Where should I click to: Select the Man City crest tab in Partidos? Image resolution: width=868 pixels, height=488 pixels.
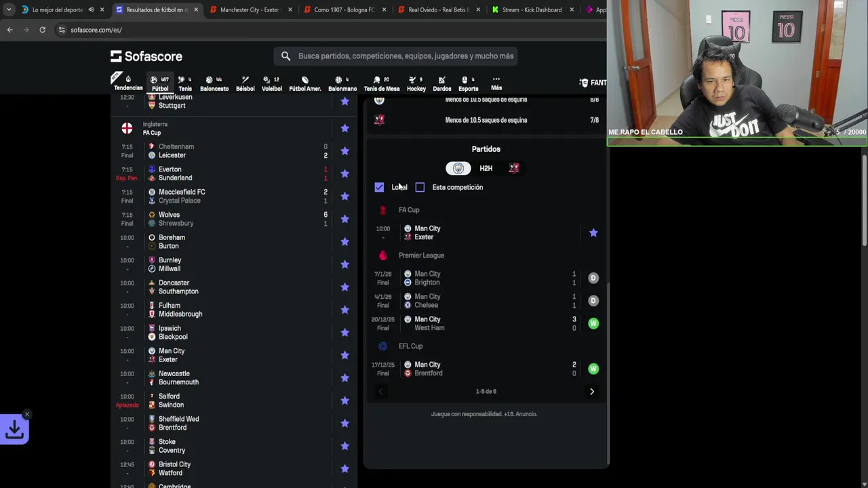coord(458,168)
